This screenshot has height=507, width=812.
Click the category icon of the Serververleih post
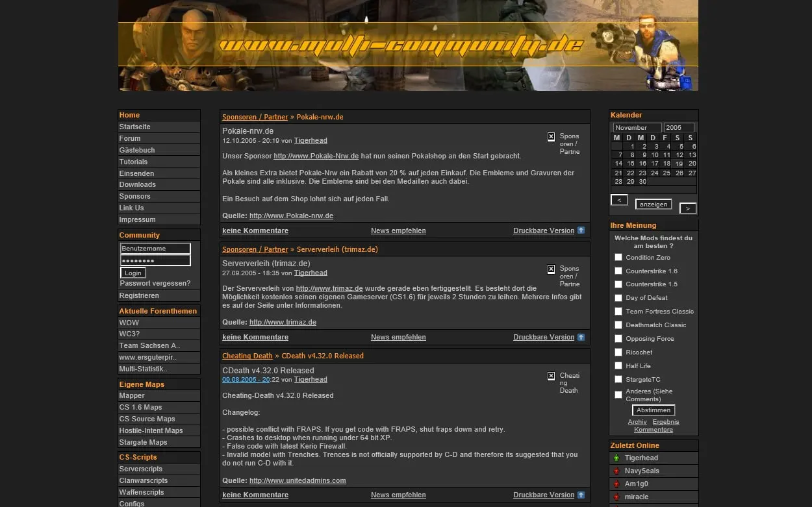pyautogui.click(x=551, y=269)
